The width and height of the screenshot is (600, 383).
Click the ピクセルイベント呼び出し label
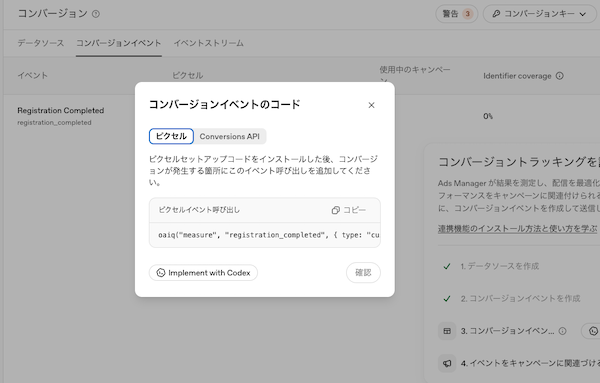[199, 210]
